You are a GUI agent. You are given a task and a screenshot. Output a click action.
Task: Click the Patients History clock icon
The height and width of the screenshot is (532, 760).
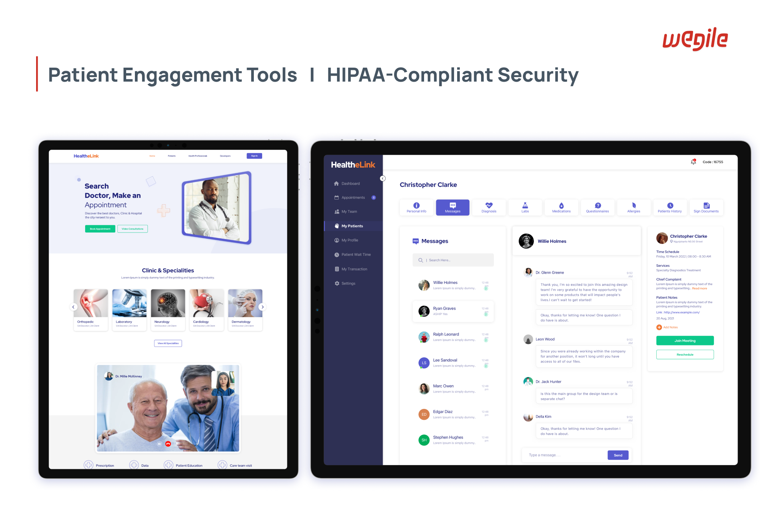pyautogui.click(x=670, y=205)
